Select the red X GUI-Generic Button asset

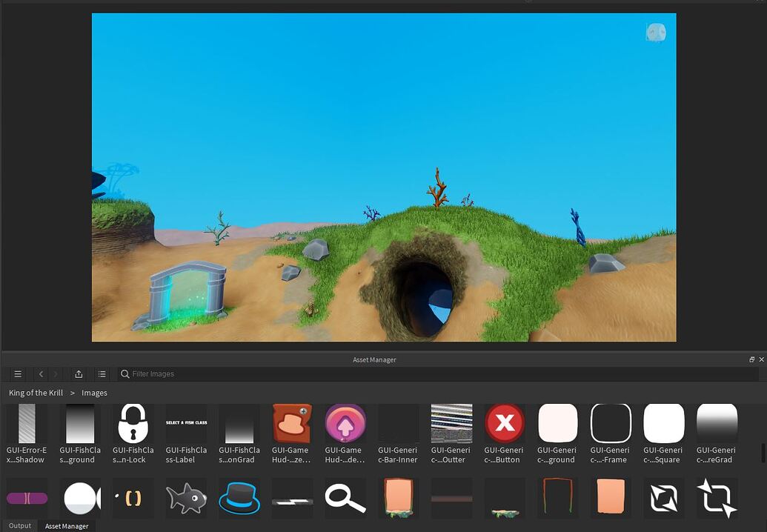point(504,425)
